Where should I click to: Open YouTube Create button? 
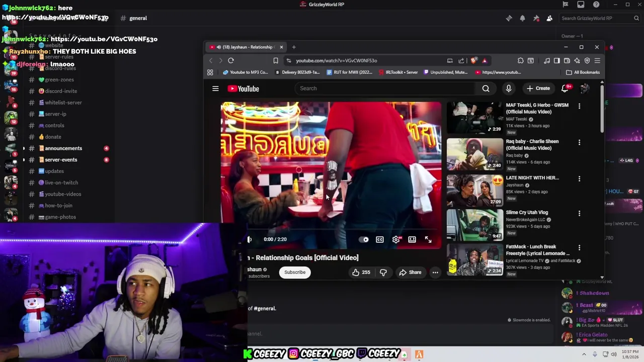(x=538, y=88)
